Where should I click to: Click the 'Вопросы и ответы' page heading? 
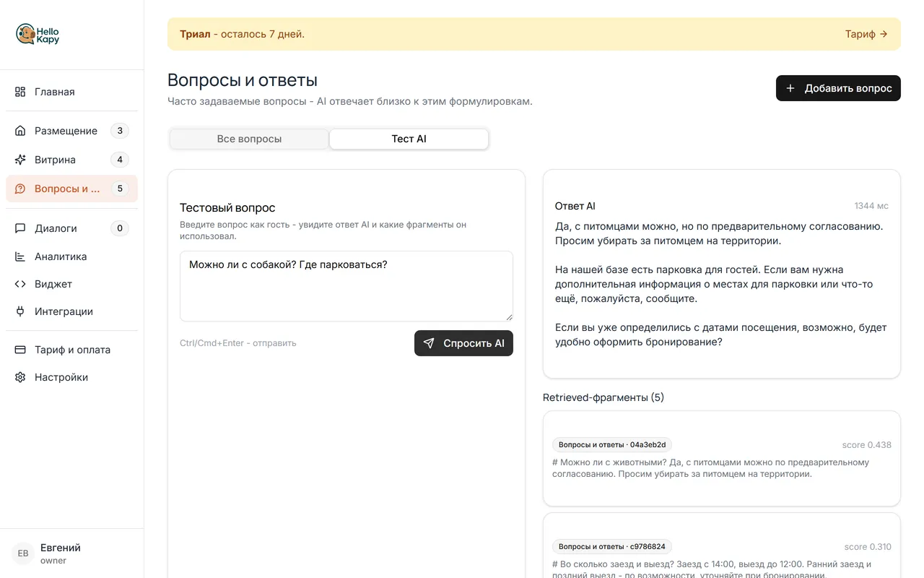243,80
